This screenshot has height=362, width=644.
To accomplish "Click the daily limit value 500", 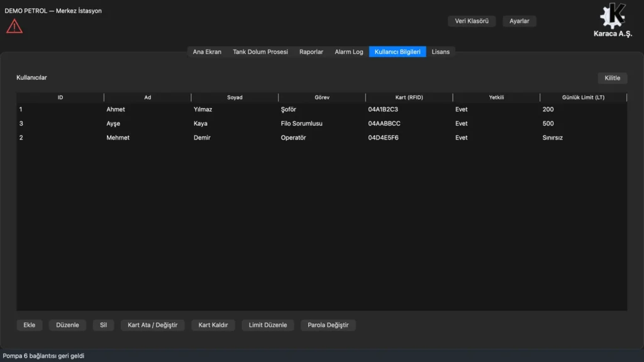I will point(548,124).
